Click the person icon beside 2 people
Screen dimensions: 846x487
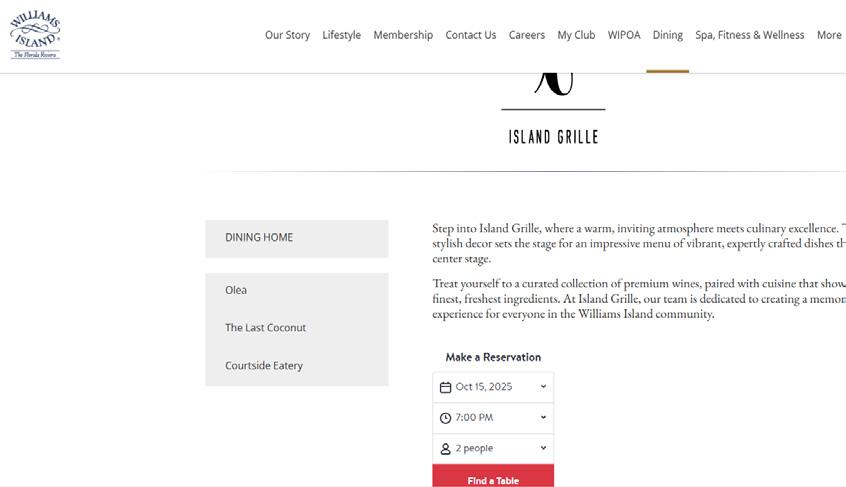445,449
